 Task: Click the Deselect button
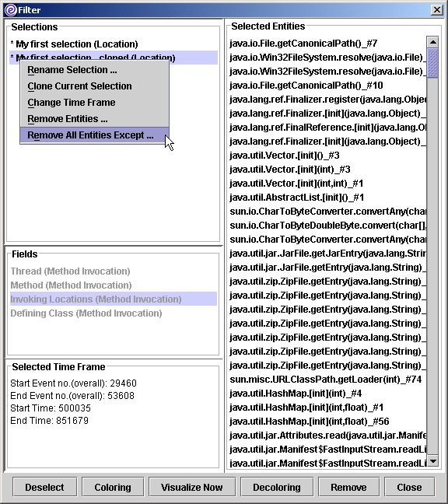tap(44, 488)
